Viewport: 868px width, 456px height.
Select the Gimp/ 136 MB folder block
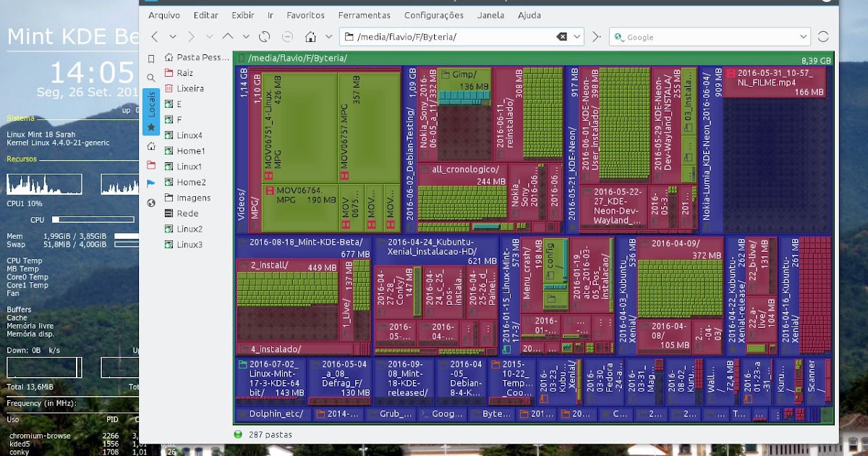[464, 85]
